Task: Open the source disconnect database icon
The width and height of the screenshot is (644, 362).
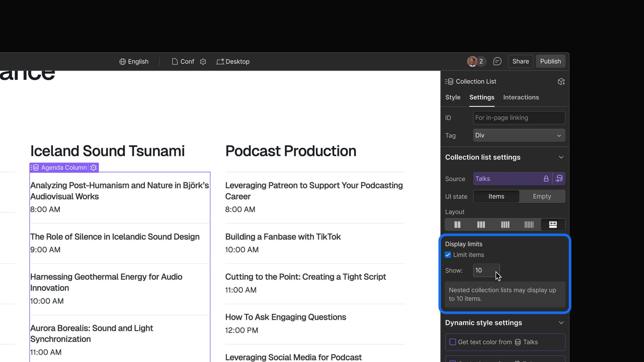Action: [559, 179]
